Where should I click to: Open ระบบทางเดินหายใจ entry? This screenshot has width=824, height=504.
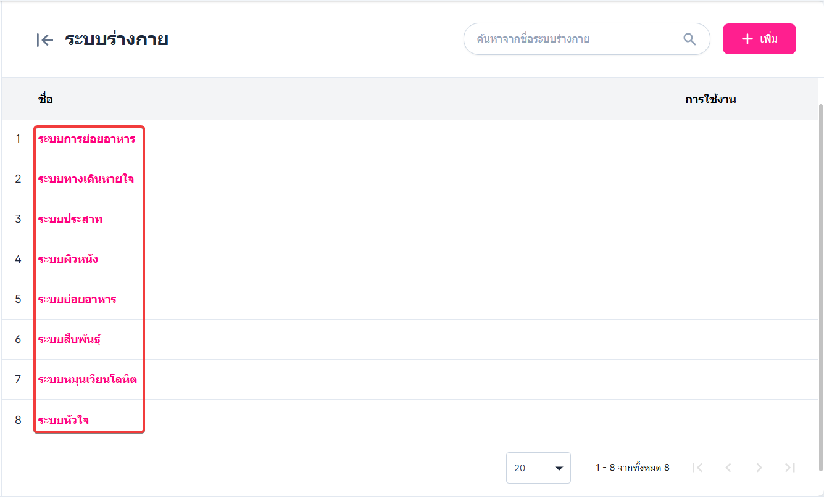[x=86, y=179]
